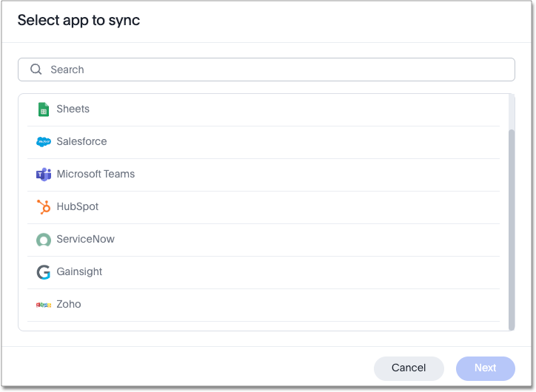Click the ServiceNow icon
This screenshot has width=536, height=392.
click(44, 240)
